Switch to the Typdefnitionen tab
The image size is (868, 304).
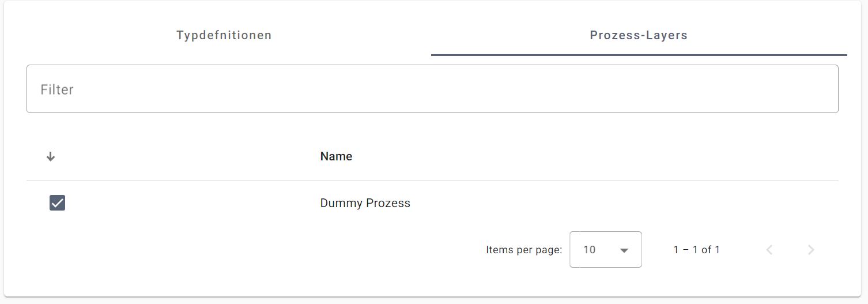click(x=224, y=35)
